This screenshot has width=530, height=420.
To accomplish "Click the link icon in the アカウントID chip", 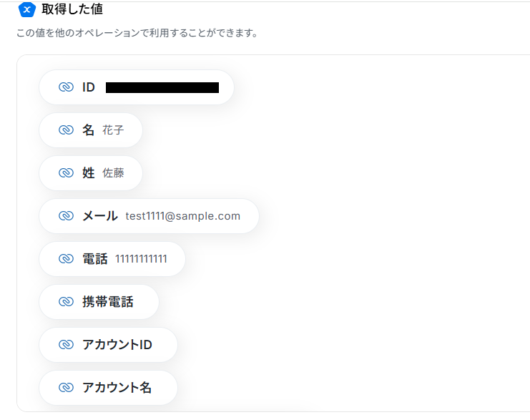I will (x=66, y=345).
